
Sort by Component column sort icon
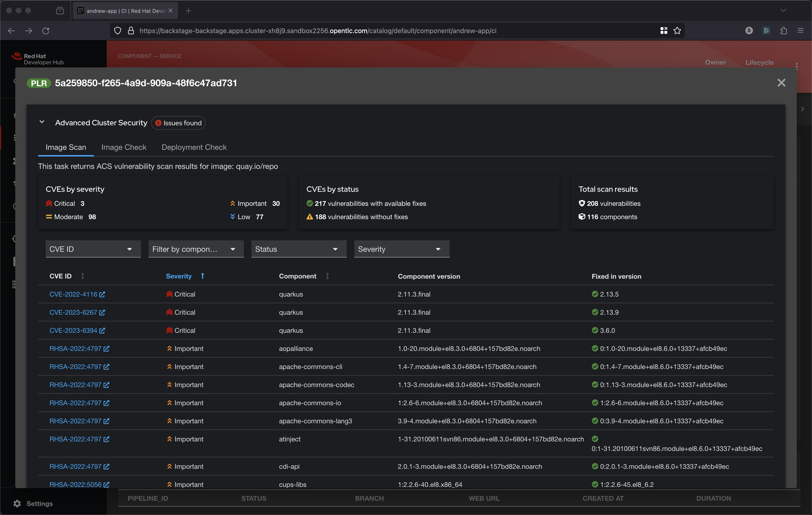[327, 276]
